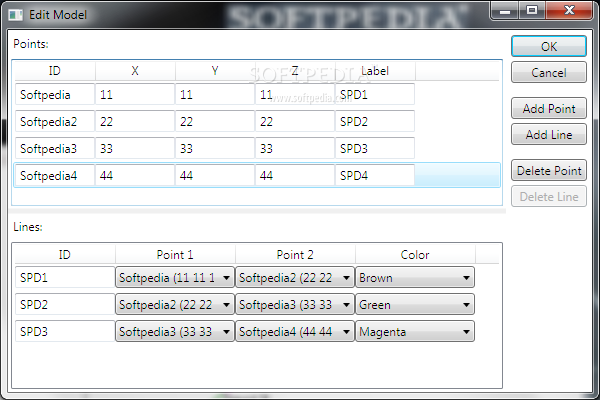Screen dimensions: 600x400
Task: Edit the line ID SPD3 field
Action: point(65,331)
